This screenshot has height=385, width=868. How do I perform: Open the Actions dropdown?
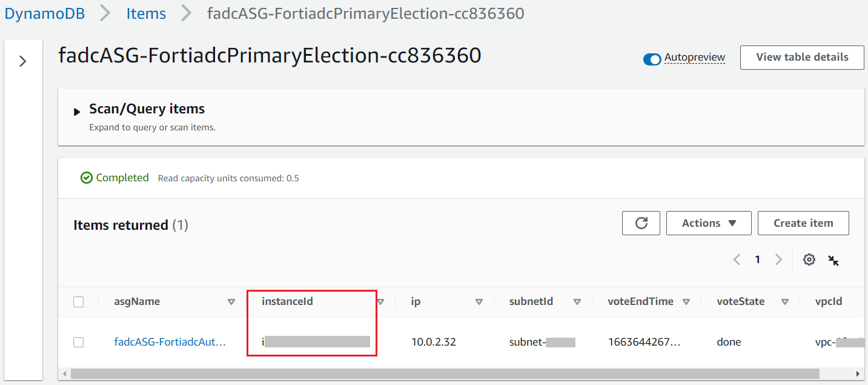click(x=709, y=223)
